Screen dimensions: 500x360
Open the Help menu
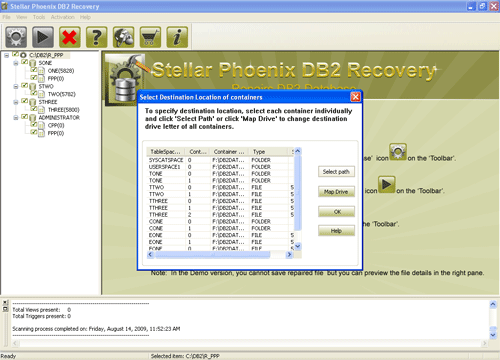tap(85, 17)
